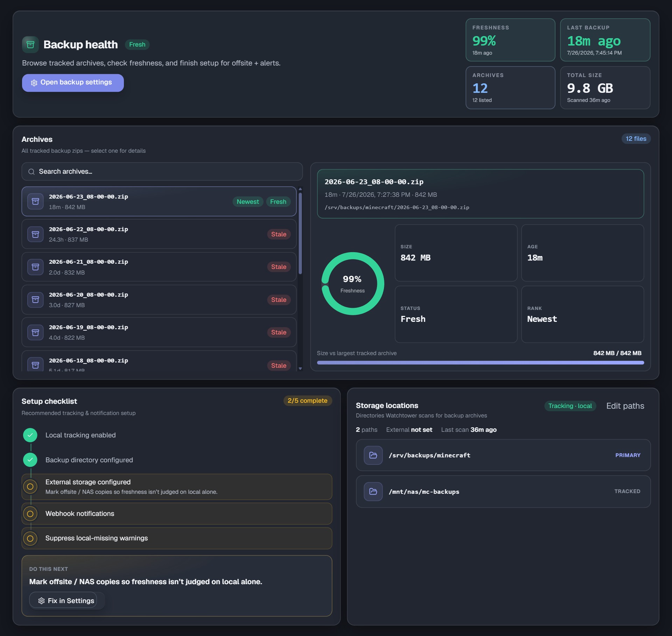The height and width of the screenshot is (636, 672).
Task: Click the Rank Newest detail tile
Action: point(583,314)
